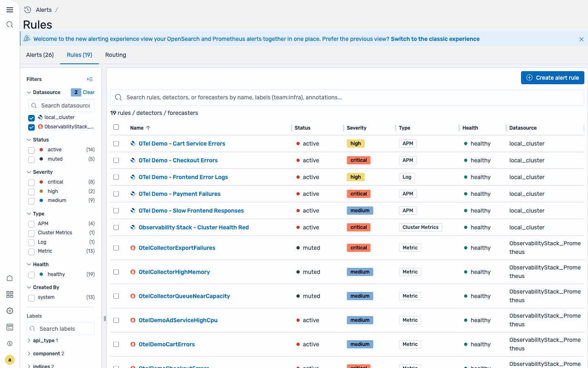This screenshot has height=368, width=588.
Task: Check the high severity filter
Action: click(31, 192)
